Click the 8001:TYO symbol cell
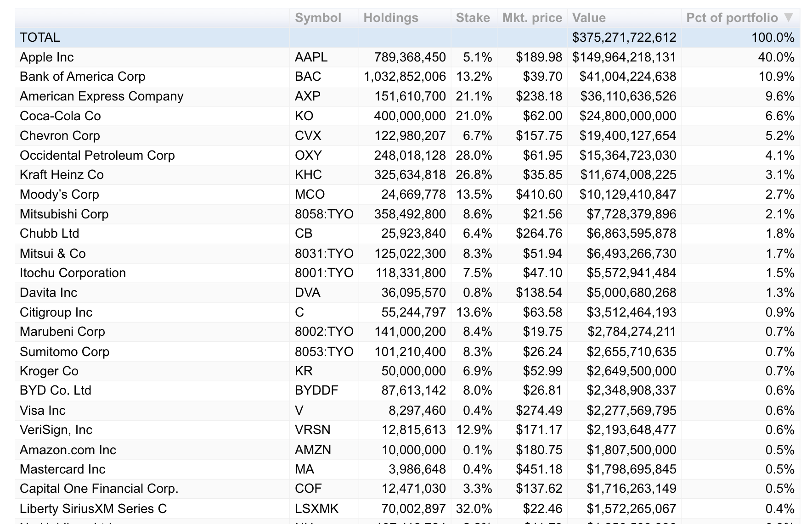Screen dimensions: 812x524 324,273
